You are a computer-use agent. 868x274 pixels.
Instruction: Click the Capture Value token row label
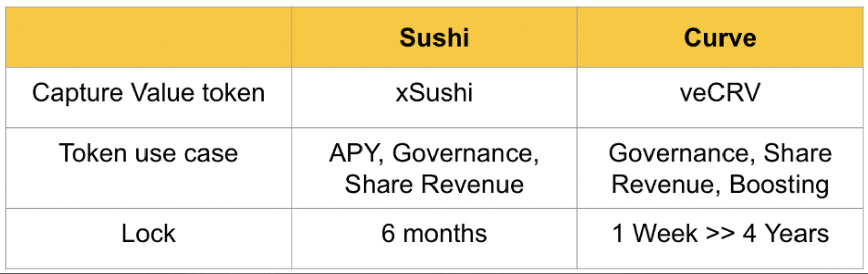coord(148,93)
